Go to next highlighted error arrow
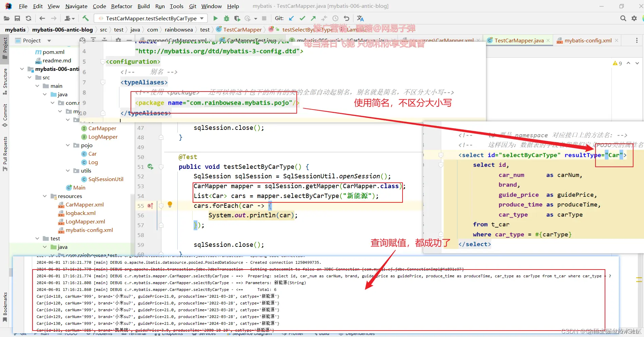Viewport: 644px width, 337px height. click(x=637, y=63)
